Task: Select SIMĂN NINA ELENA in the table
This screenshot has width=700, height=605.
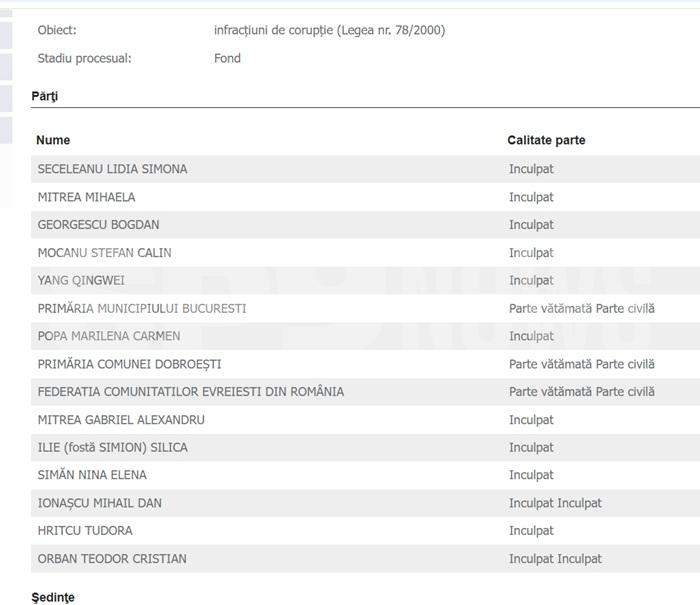Action: point(92,475)
